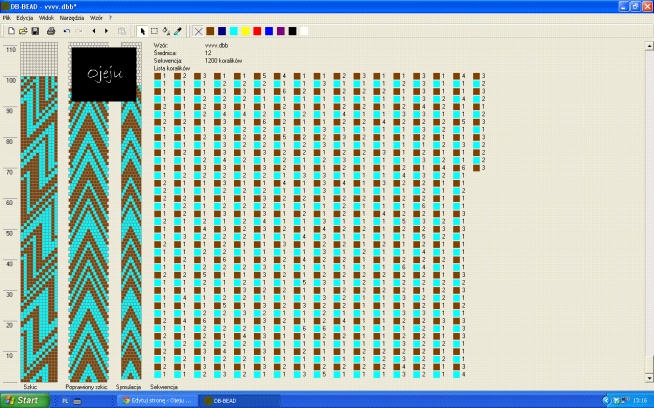The width and height of the screenshot is (654, 408).
Task: Expand hidden system tray icons arrow
Action: 606,400
